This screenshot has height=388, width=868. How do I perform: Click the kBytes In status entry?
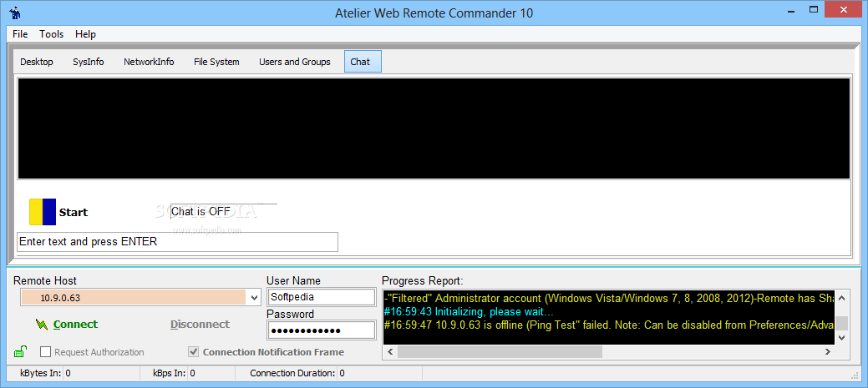coord(45,373)
